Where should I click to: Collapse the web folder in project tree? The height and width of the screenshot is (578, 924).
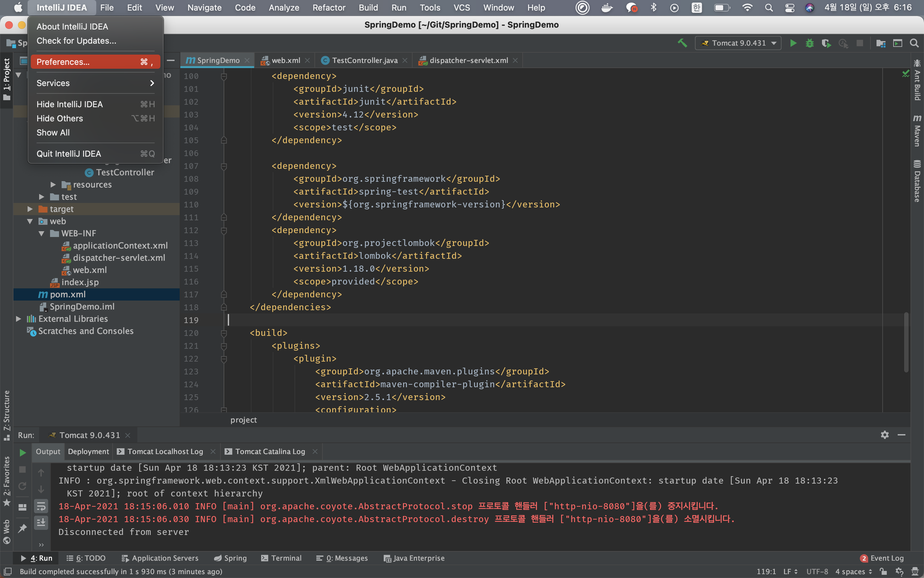pos(30,221)
